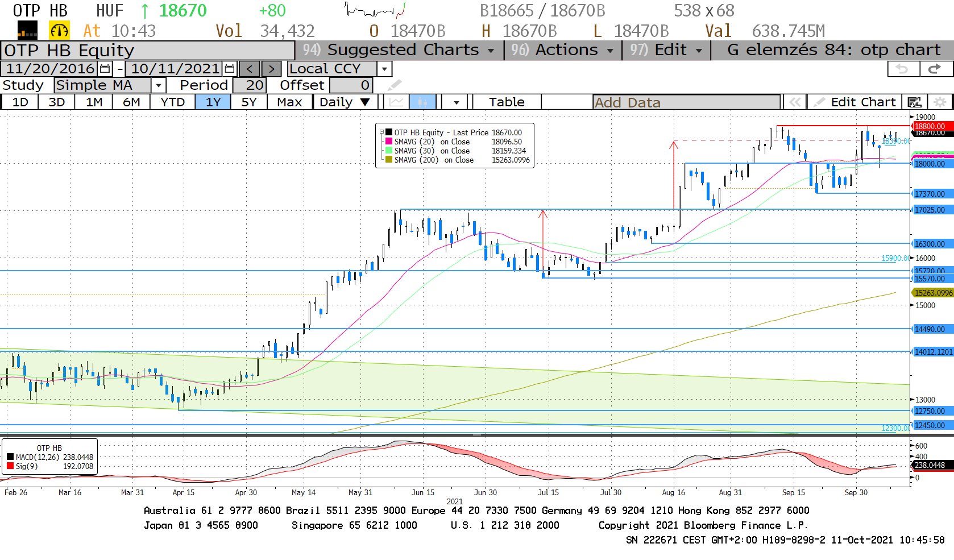Click the Table view tab
Image resolution: width=954 pixels, height=560 pixels.
click(x=507, y=102)
